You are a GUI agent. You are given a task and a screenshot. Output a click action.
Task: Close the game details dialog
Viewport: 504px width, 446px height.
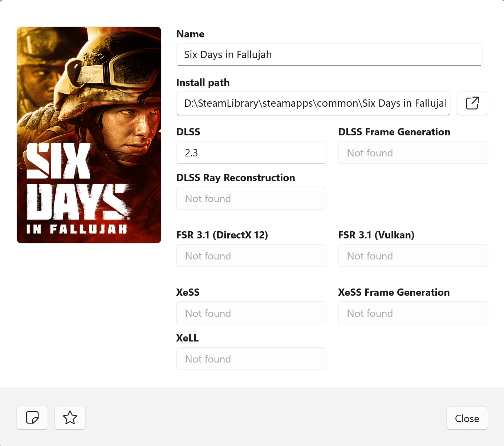tap(467, 418)
